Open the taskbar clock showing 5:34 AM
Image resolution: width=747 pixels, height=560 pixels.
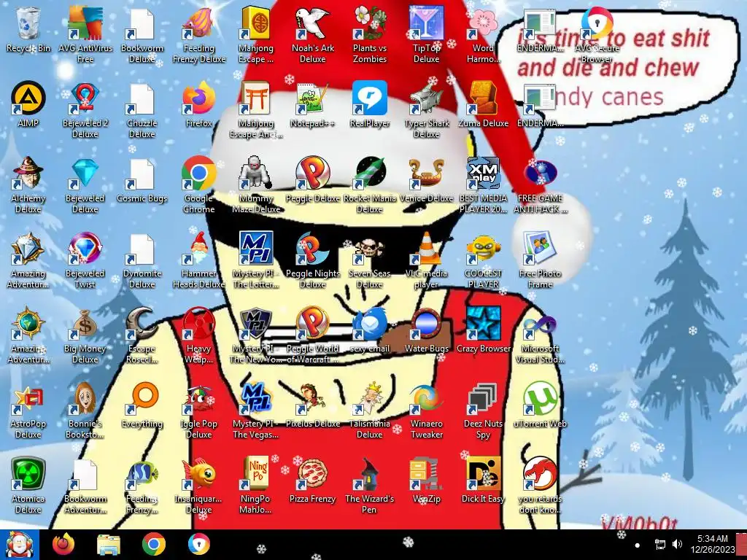click(712, 544)
